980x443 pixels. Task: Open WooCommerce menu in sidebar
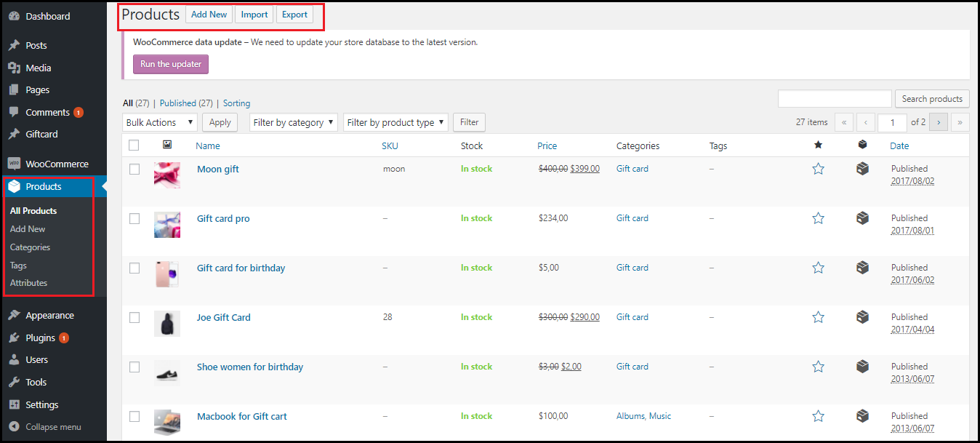tap(56, 164)
